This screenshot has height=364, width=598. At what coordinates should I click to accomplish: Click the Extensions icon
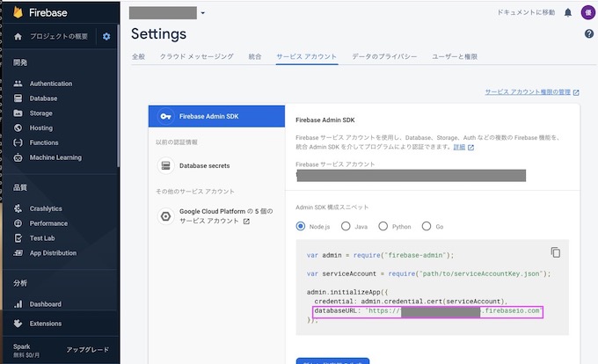[x=18, y=324]
